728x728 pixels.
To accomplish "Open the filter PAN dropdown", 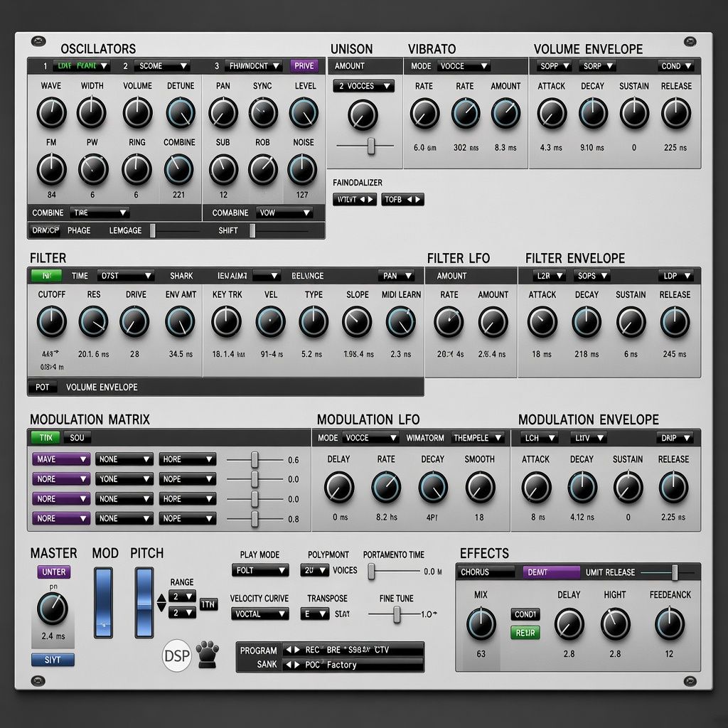I will (396, 276).
